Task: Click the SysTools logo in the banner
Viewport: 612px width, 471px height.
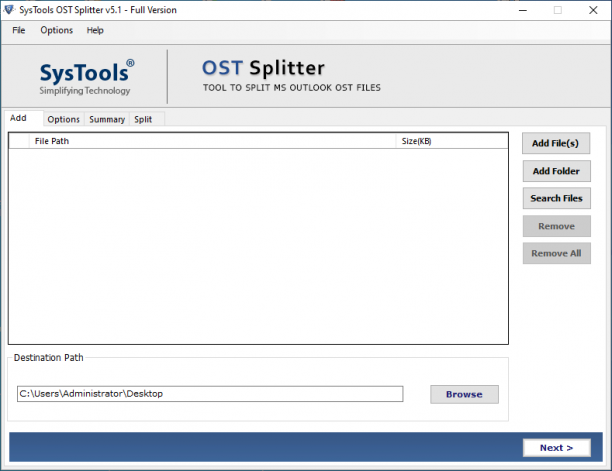Action: (86, 78)
